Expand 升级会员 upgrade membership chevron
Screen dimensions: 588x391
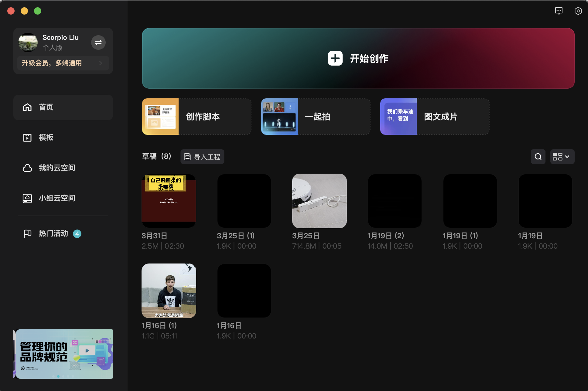coord(101,63)
